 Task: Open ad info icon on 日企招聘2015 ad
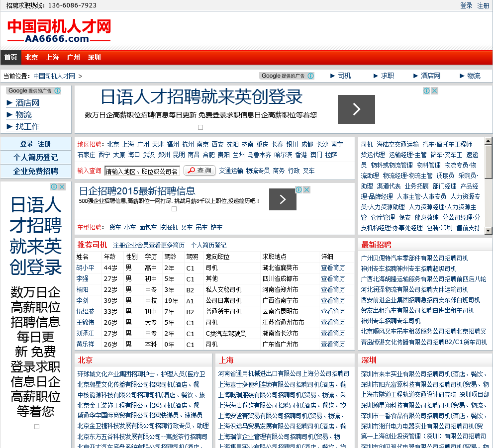pos(298,189)
